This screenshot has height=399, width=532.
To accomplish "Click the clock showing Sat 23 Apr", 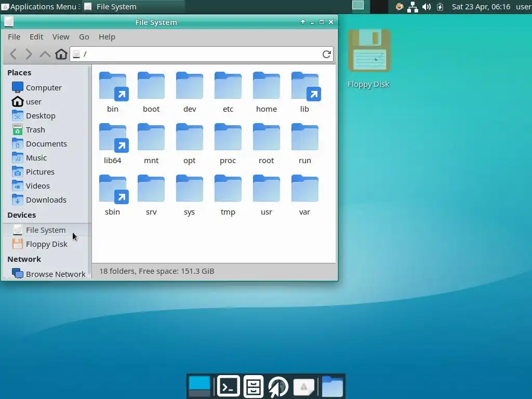I will pyautogui.click(x=481, y=6).
